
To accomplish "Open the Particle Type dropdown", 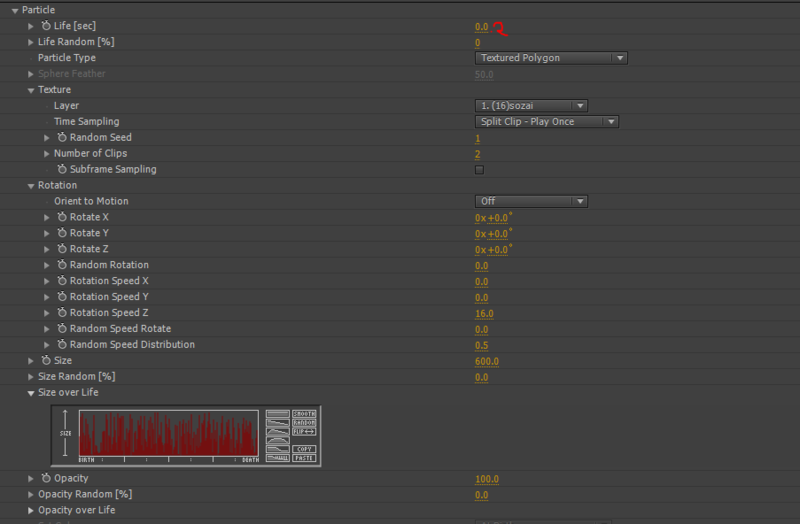I will (x=551, y=58).
